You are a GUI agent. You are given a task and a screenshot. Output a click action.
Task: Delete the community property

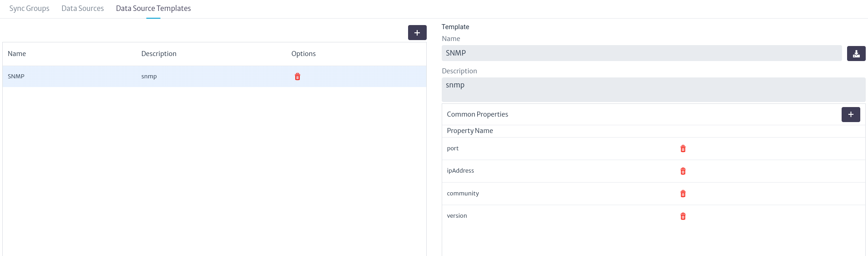[x=683, y=194]
